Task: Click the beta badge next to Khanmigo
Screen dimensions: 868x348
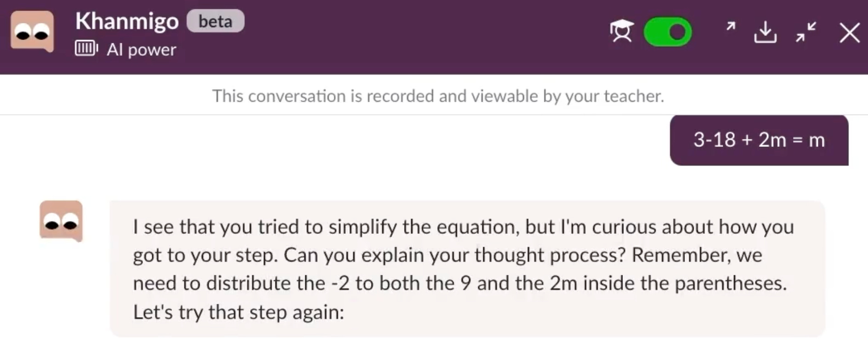Action: (x=215, y=21)
